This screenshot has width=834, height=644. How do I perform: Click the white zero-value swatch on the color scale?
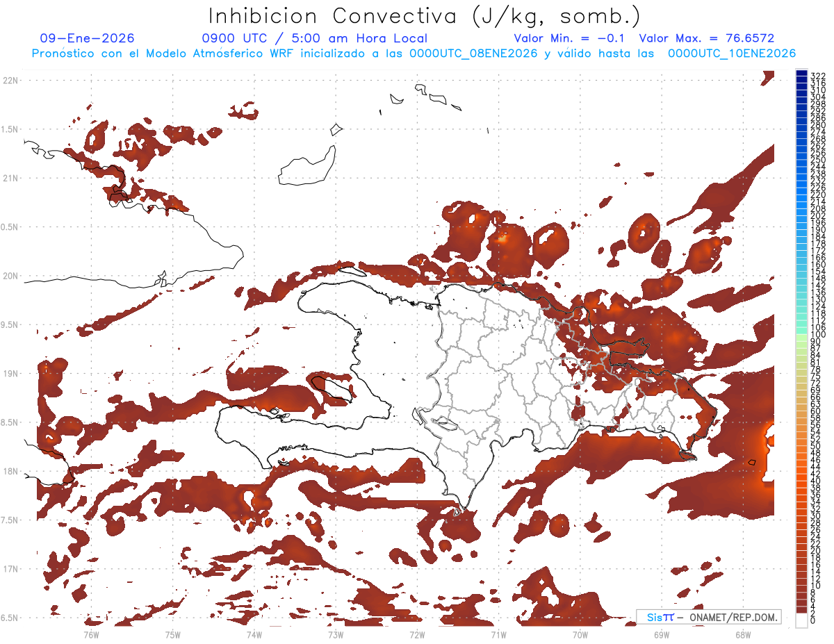802,619
